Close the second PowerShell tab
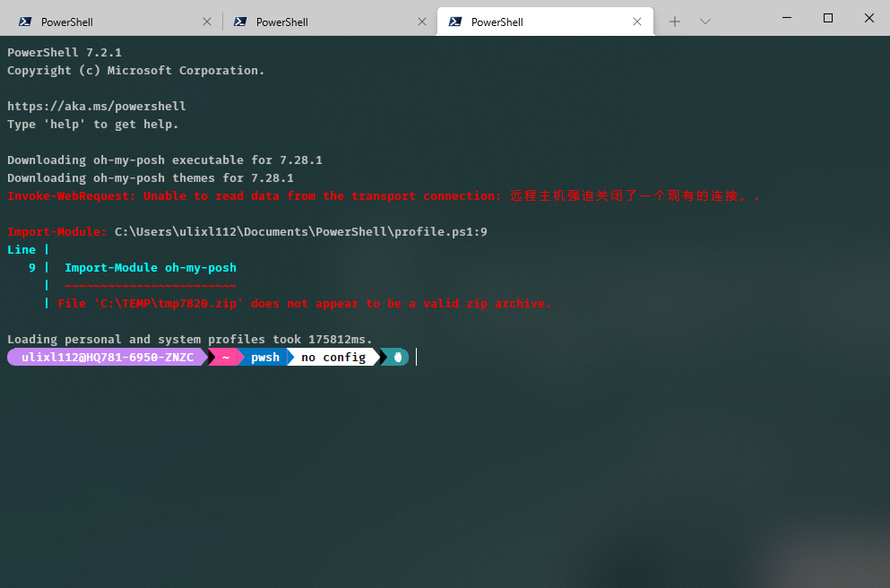The height and width of the screenshot is (588, 890). [422, 21]
